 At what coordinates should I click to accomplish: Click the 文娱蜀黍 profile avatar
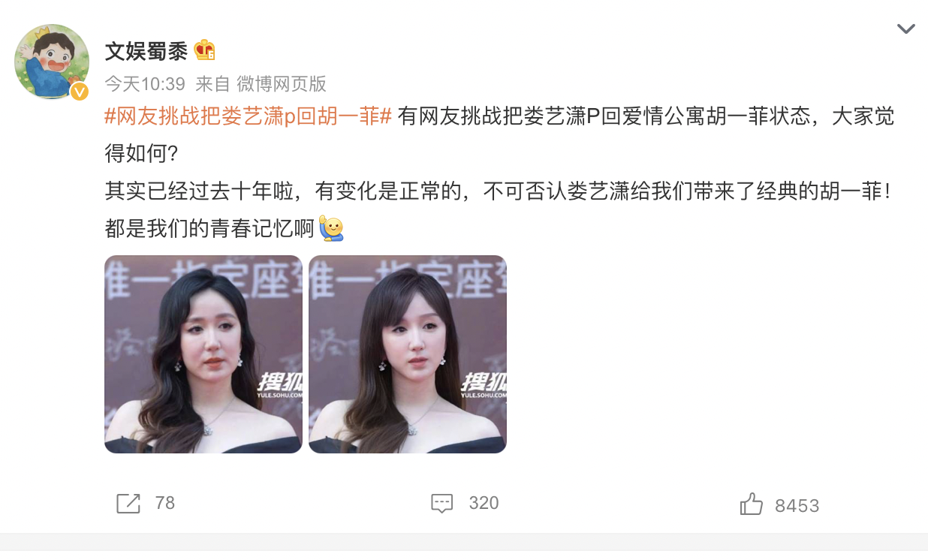[x=52, y=62]
